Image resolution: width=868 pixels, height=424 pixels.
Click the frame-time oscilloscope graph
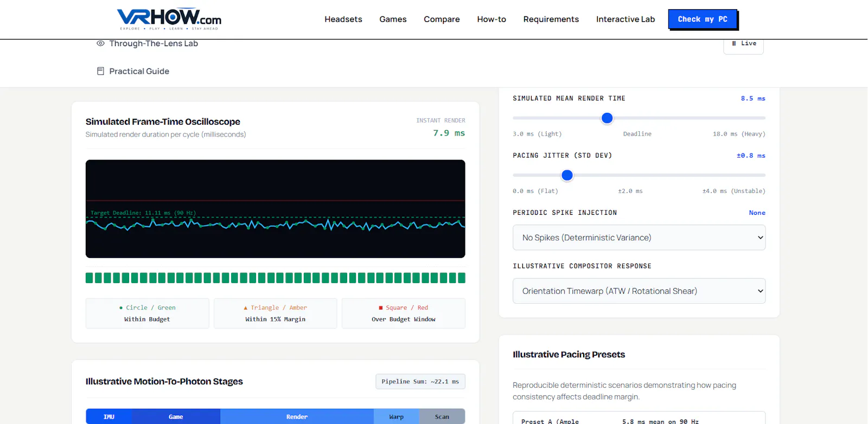click(x=275, y=209)
